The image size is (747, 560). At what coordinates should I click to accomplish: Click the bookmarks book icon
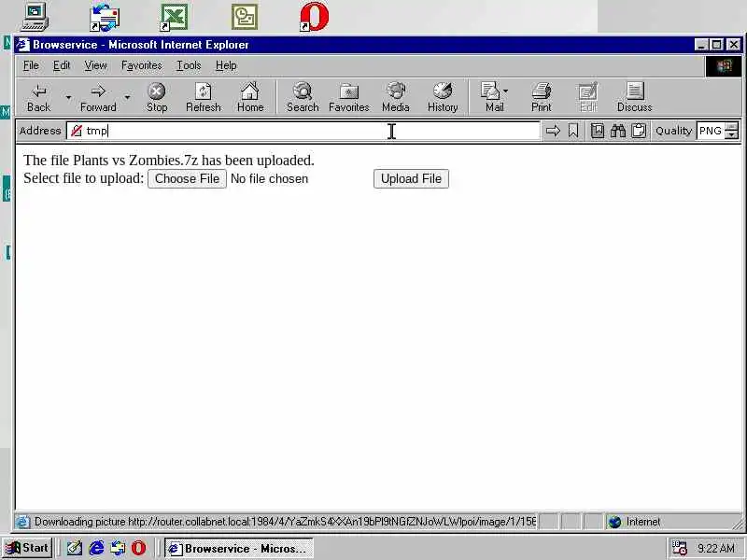[597, 131]
